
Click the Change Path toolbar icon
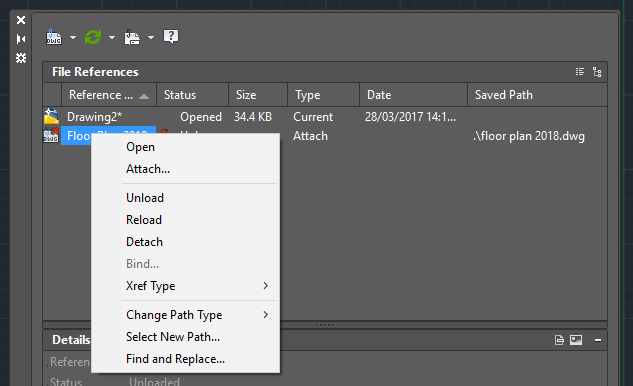[x=132, y=37]
